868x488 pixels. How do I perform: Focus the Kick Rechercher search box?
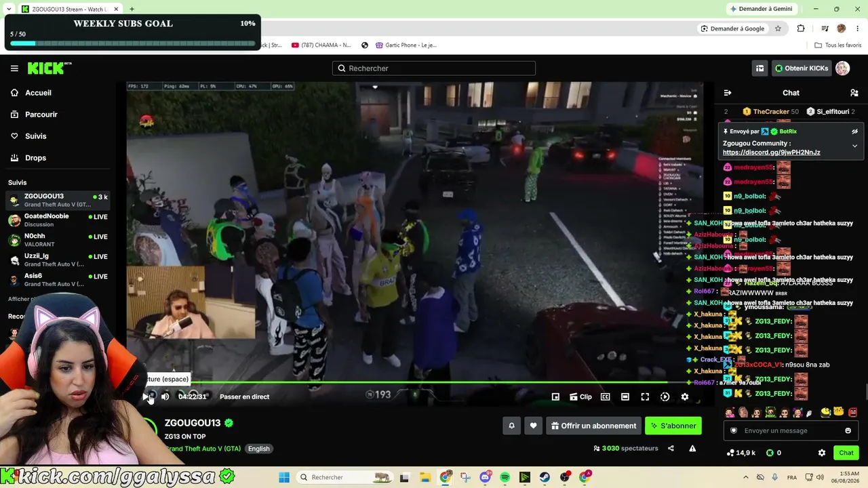[x=434, y=68]
